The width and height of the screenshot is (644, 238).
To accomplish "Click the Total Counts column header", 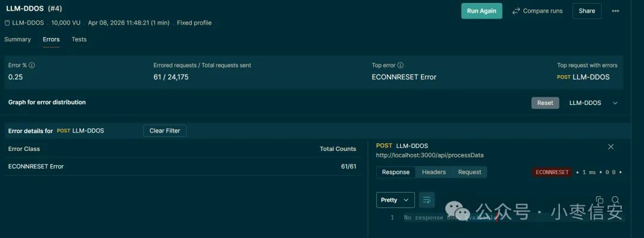I will coord(338,149).
